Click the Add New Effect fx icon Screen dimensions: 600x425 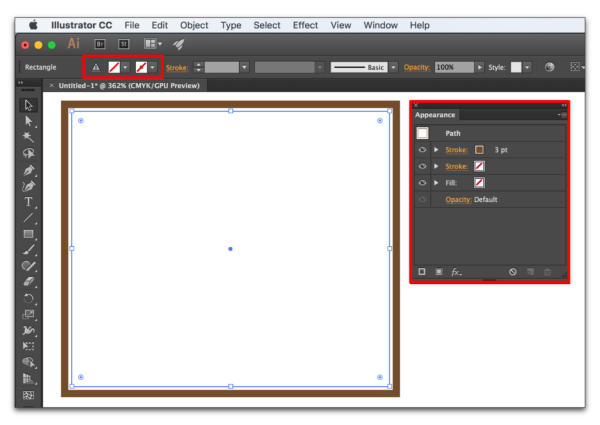click(456, 272)
